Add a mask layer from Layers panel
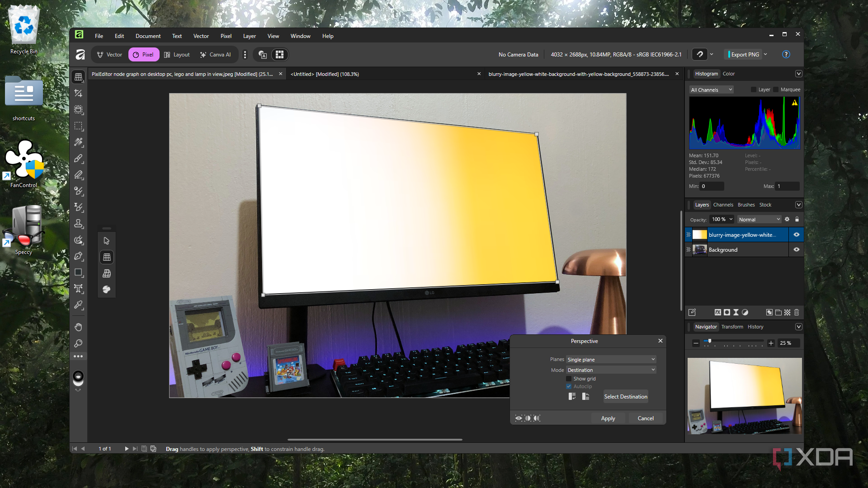Image resolution: width=868 pixels, height=488 pixels. (x=726, y=312)
